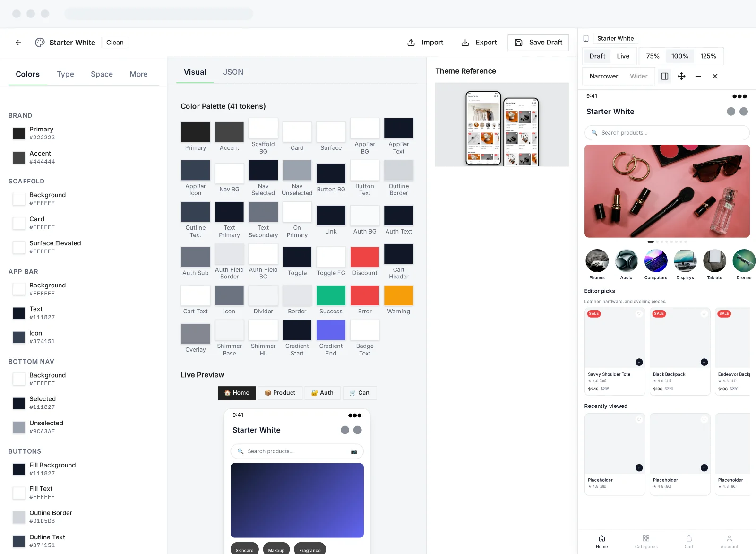Click Save Draft

(538, 43)
